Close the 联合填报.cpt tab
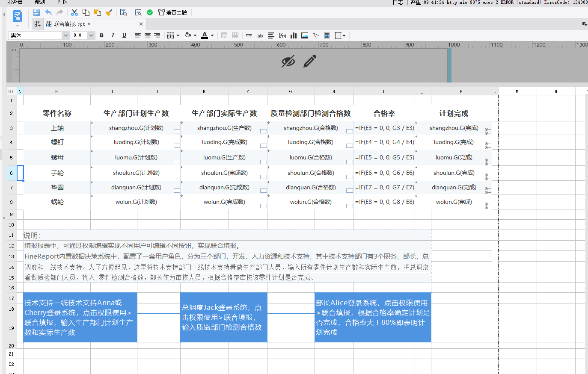This screenshot has height=374, width=588. 141,24
